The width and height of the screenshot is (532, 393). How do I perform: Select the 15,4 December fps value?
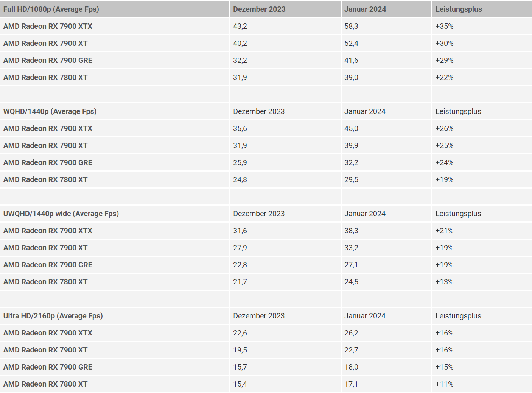240,384
